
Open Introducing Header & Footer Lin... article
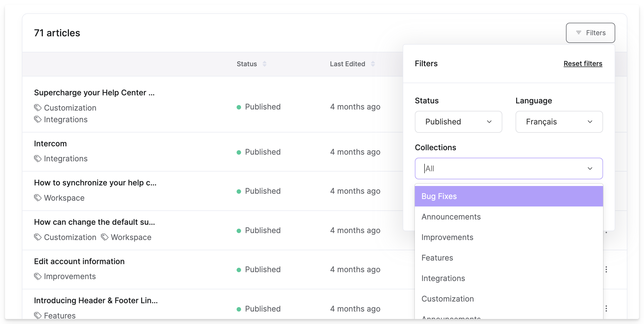[x=96, y=300]
